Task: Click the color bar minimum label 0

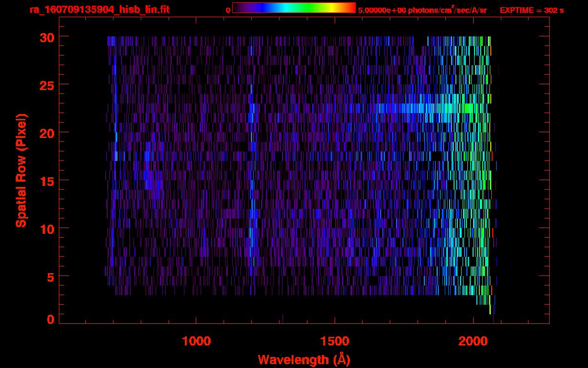Action: pyautogui.click(x=228, y=10)
